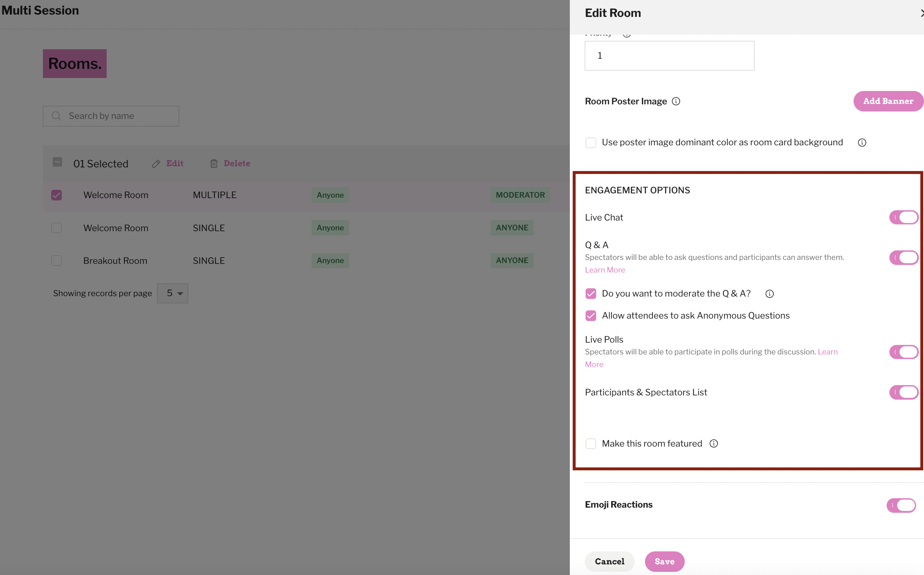The width and height of the screenshot is (924, 575).
Task: Click the Breakout Room name
Action: click(x=115, y=261)
